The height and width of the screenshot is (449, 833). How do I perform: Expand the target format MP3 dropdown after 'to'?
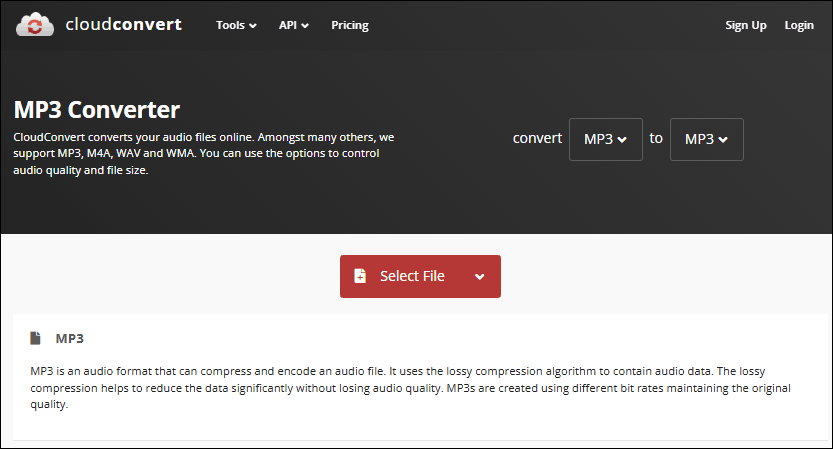click(706, 139)
